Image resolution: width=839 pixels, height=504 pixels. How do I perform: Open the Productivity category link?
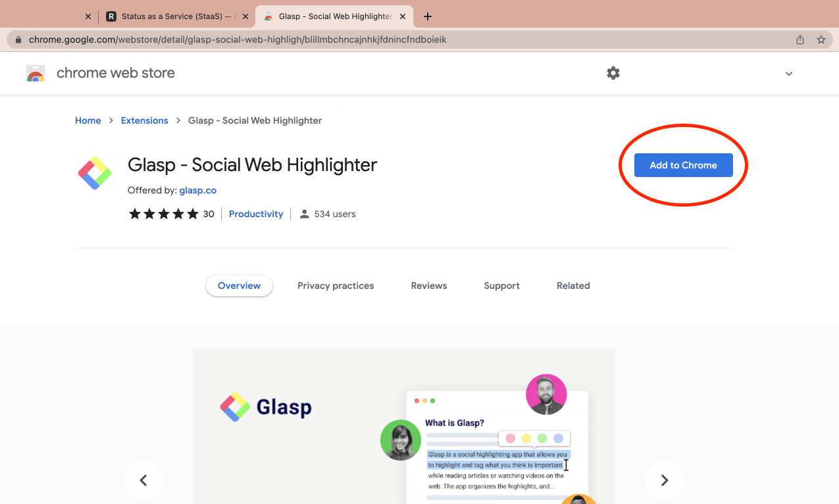coord(256,214)
